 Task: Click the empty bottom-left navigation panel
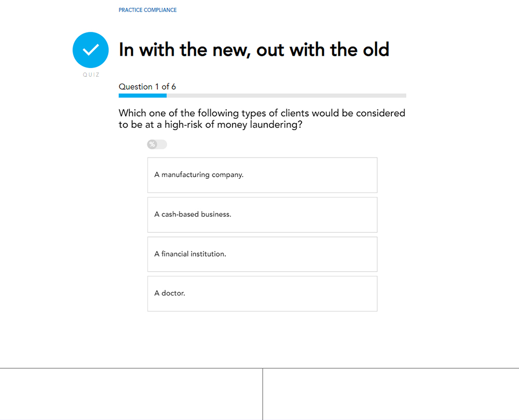click(131, 394)
